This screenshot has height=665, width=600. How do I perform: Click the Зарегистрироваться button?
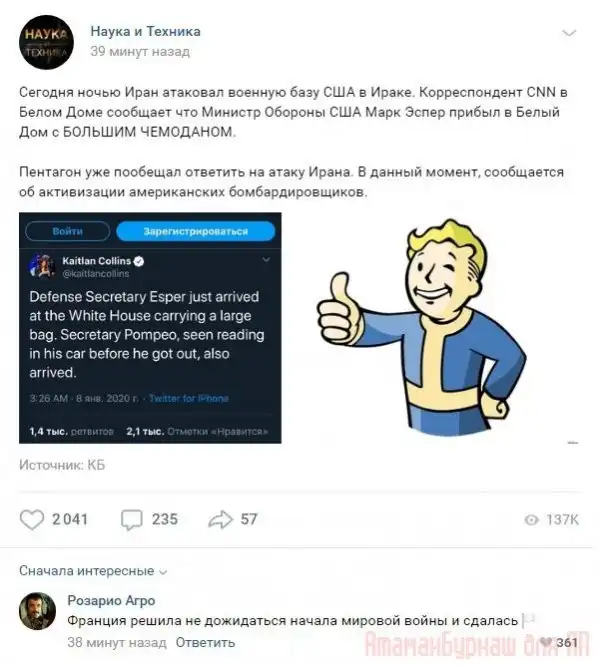195,232
